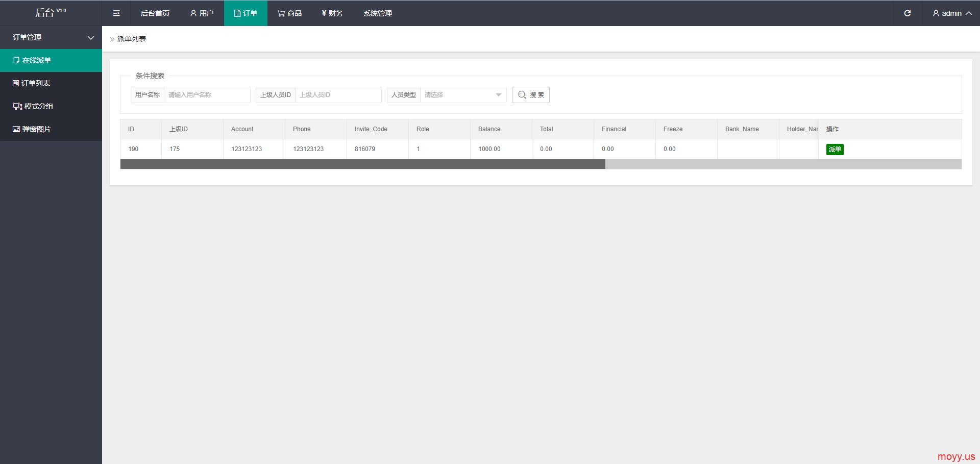Focus the 用户名称 input field

click(207, 95)
